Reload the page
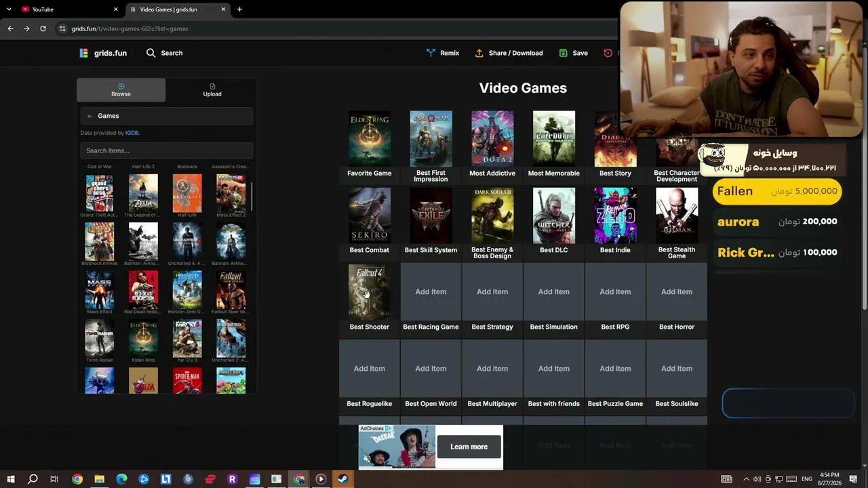Viewport: 868px width, 488px height. pos(43,28)
